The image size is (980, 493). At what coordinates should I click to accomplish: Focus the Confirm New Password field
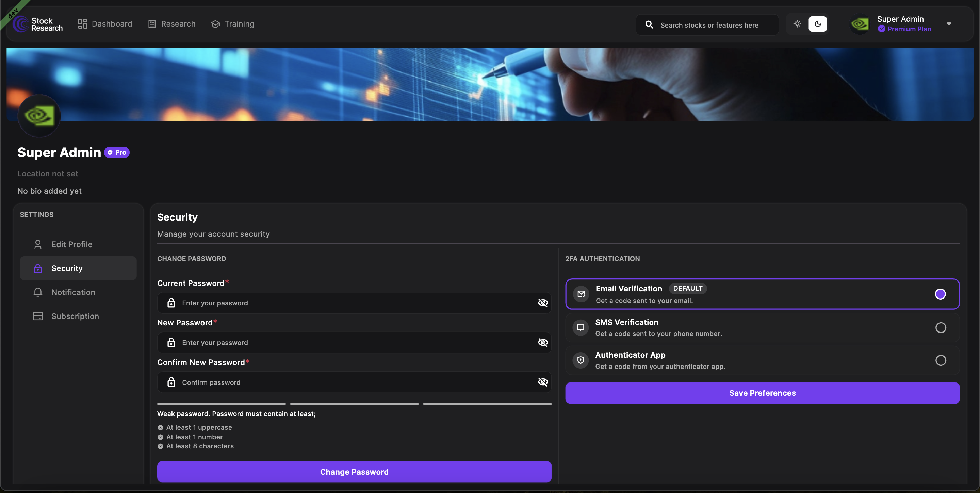[354, 382]
